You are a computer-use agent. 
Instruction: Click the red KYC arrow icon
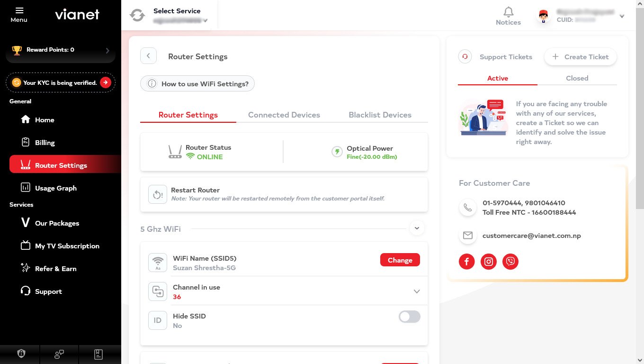105,82
